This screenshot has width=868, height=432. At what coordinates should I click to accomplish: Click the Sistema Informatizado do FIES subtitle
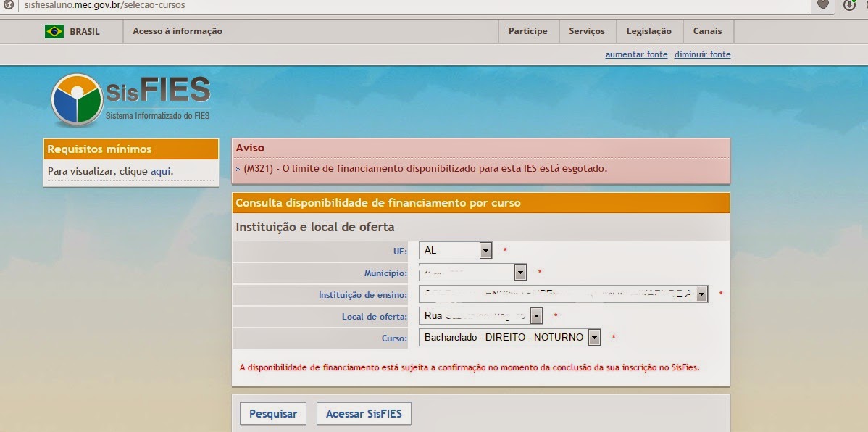pos(158,116)
